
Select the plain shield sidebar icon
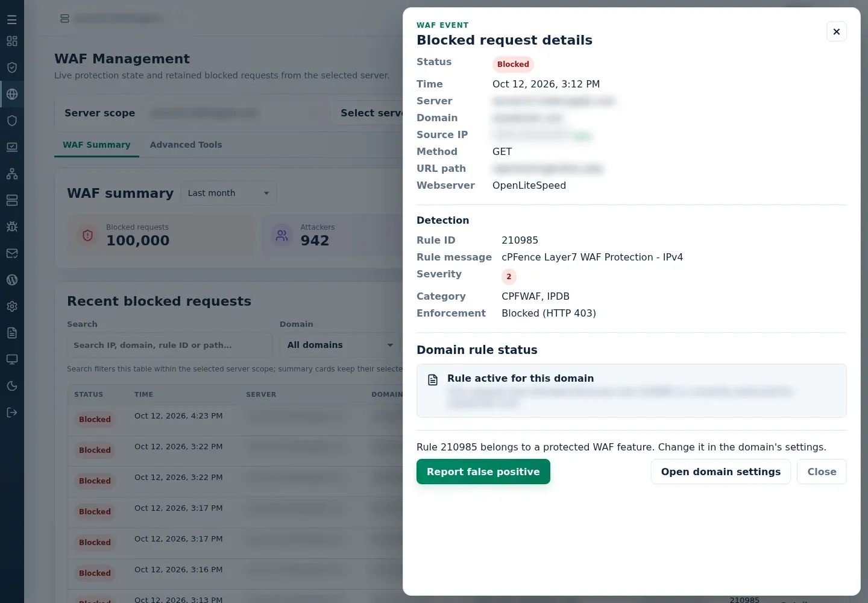point(12,121)
